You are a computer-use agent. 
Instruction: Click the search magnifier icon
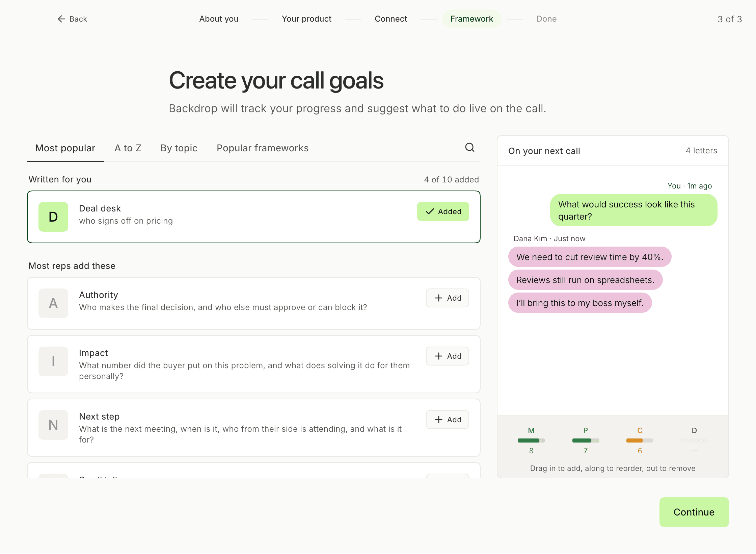469,147
